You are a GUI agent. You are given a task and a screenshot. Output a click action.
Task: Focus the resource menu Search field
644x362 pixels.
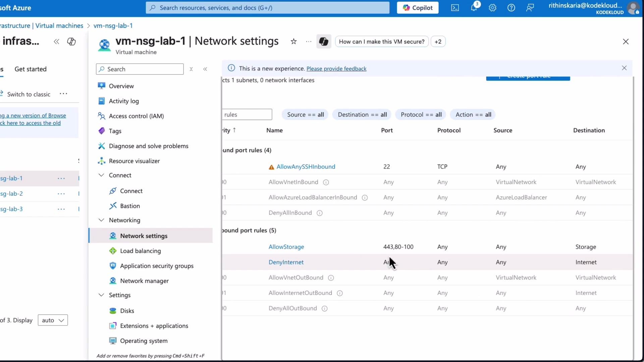[x=140, y=69]
